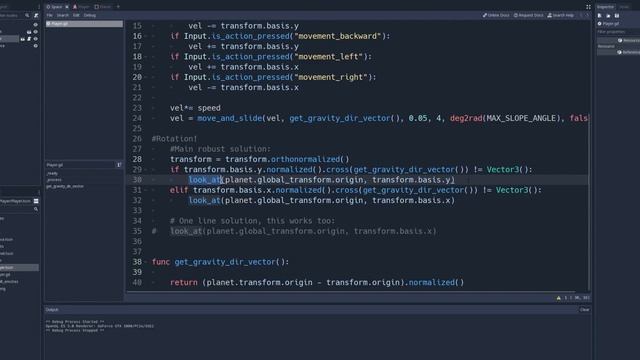Toggle visibility eye of selected scene node
The image size is (640, 360).
pyautogui.click(x=36, y=39)
